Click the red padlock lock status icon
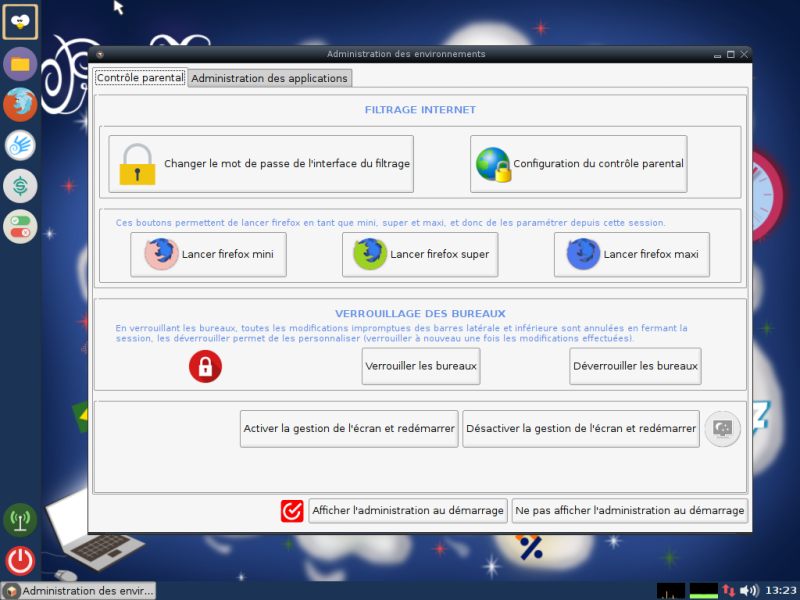This screenshot has height=600, width=800. pos(205,366)
